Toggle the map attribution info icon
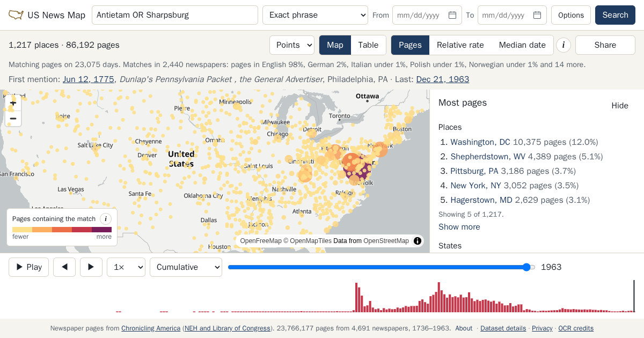This screenshot has width=644, height=338. [418, 241]
